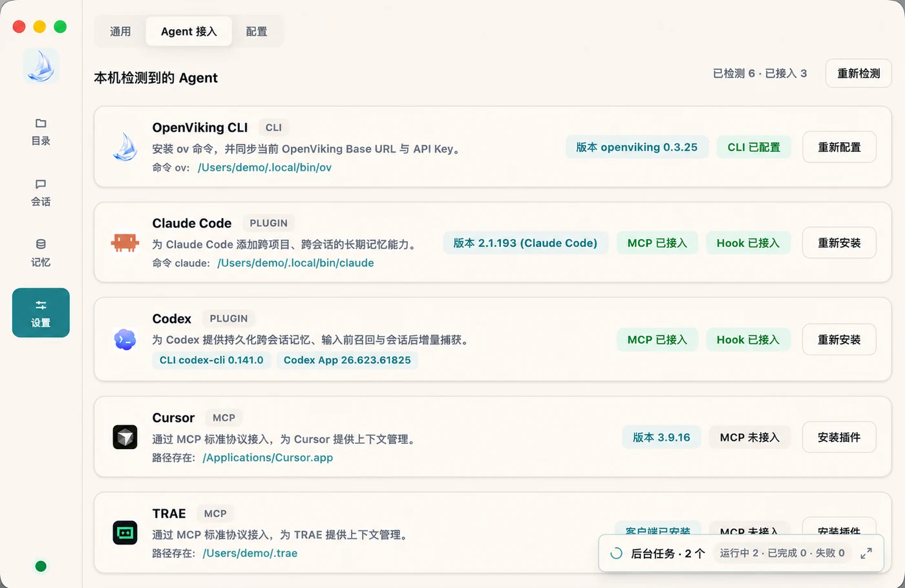The image size is (905, 588).
Task: Click the 版本 2.1.193 (Claude Code) badge
Action: [x=525, y=243]
